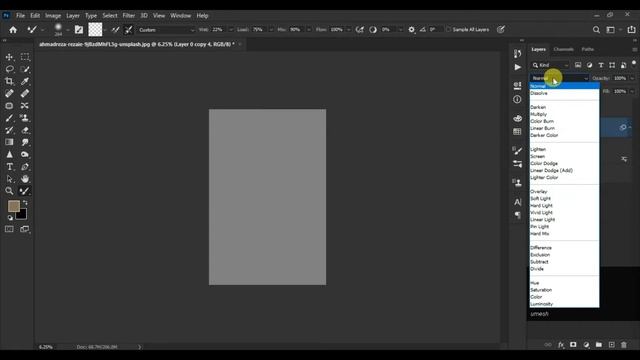Viewport: 640px width, 360px height.
Task: Click the Delete layer trash icon
Action: [624, 345]
